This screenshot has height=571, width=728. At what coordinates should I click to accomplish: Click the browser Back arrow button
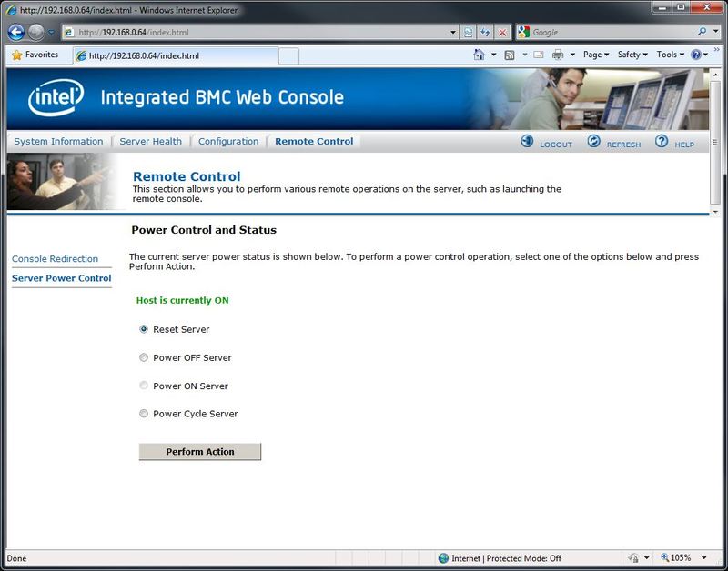[15, 32]
